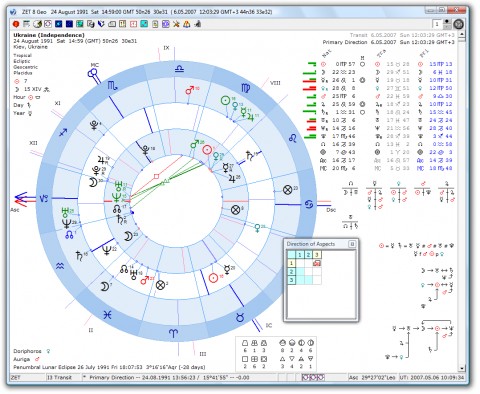Click the Transit date line at top right
Screen dimensions: 480x394
pyautogui.click(x=402, y=35)
